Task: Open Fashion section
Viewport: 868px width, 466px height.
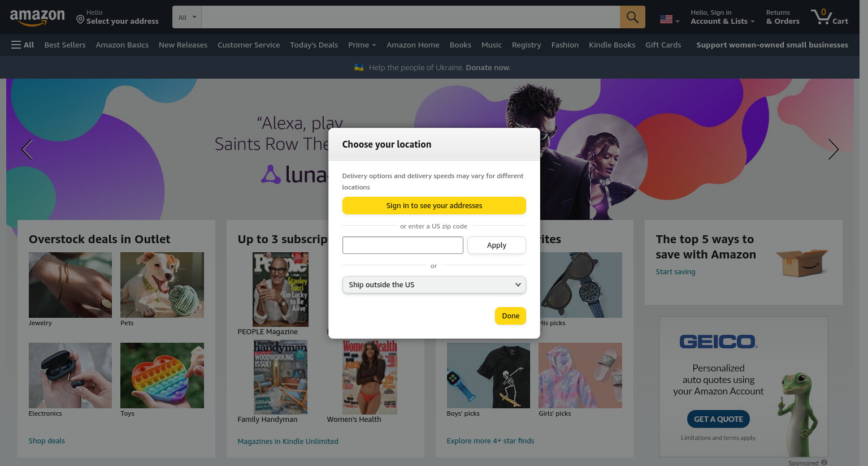Action: point(565,45)
